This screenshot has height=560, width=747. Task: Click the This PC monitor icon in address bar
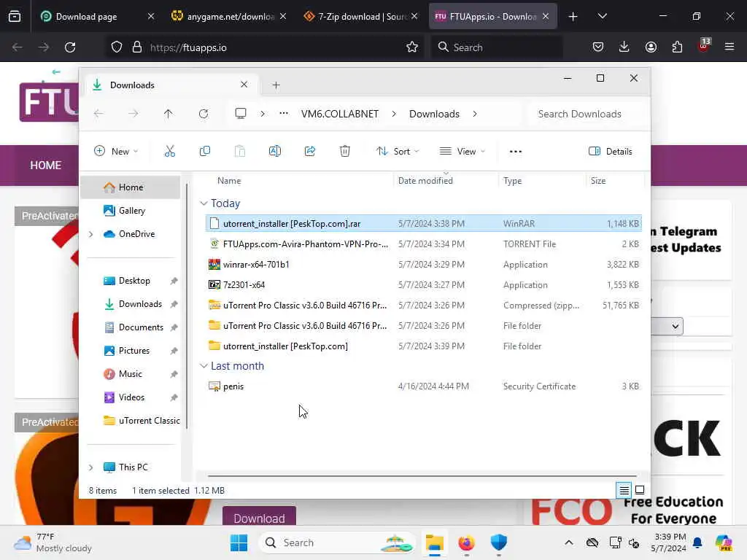[241, 114]
